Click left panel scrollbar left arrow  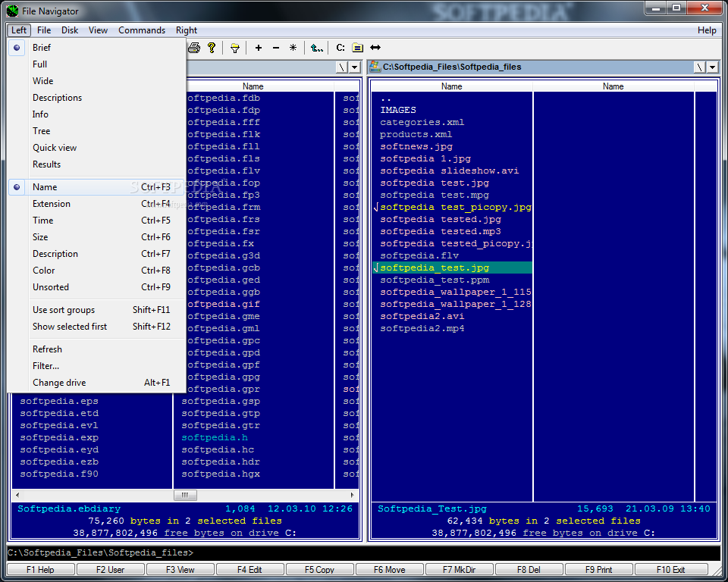pos(17,495)
